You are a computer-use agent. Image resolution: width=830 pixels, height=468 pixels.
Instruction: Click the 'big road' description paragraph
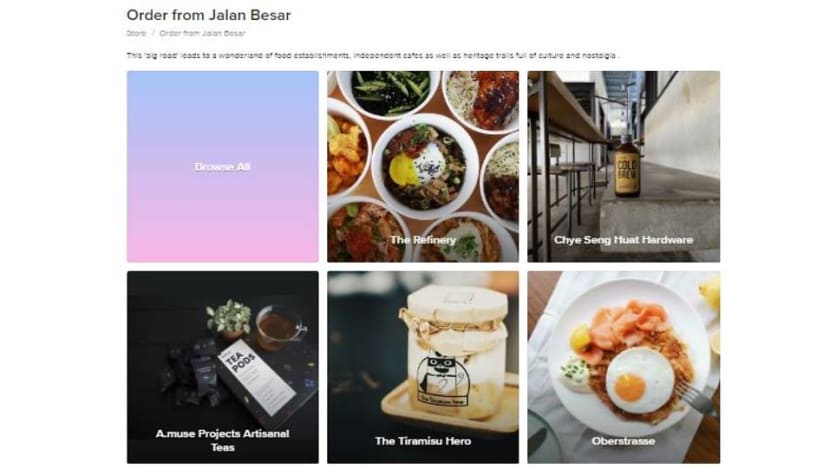pos(373,55)
